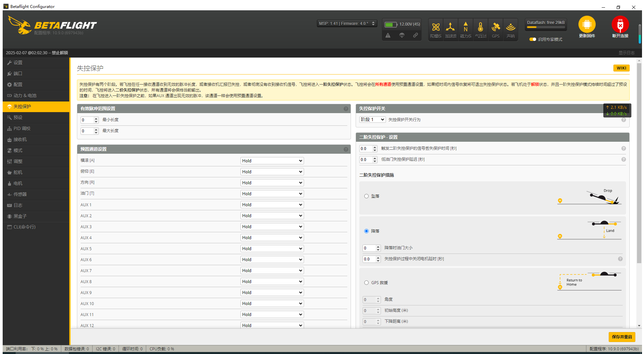The height and width of the screenshot is (354, 644).
Task: Click the landing throttle value field
Action: pyautogui.click(x=372, y=248)
